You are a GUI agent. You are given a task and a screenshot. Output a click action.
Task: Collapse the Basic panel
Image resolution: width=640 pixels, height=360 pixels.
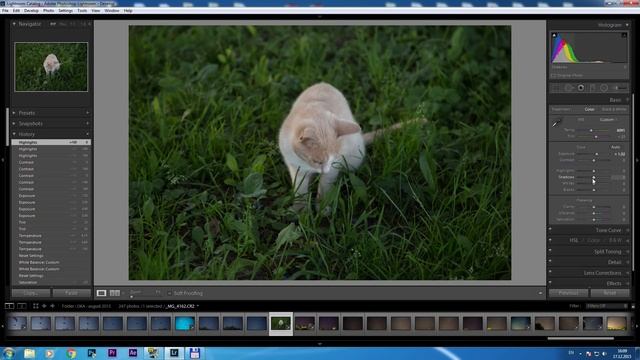(627, 100)
